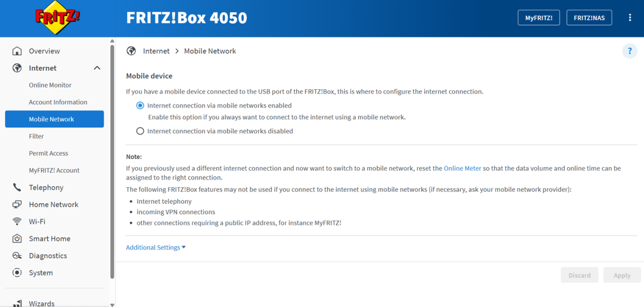The height and width of the screenshot is (307, 644).
Task: Expand Additional Settings
Action: click(x=156, y=247)
